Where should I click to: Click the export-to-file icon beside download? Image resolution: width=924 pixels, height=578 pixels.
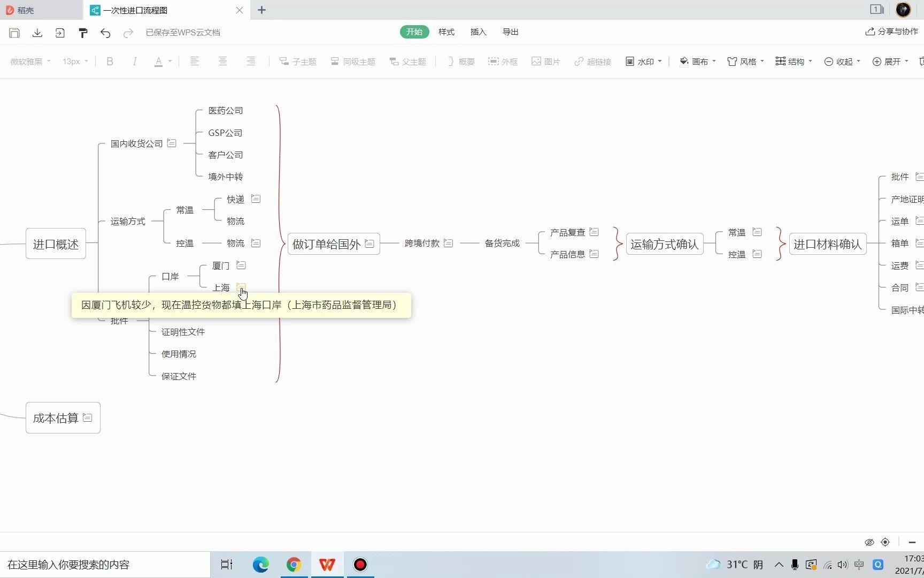(x=60, y=33)
